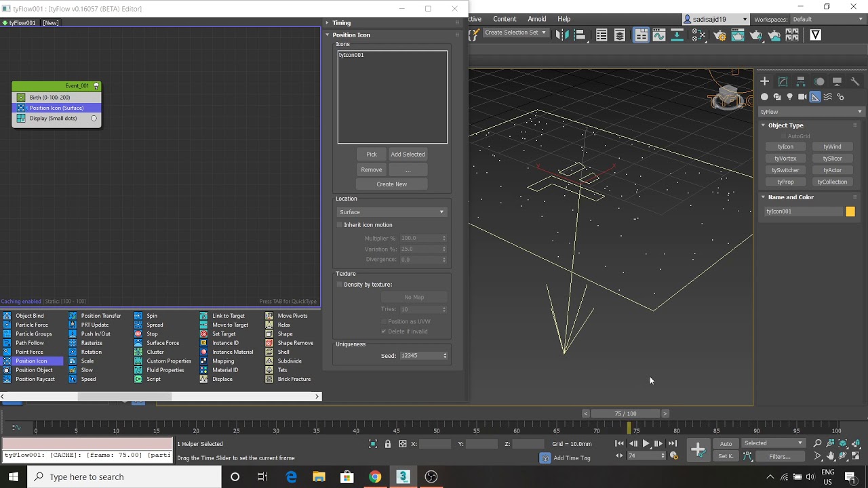Open the Help menu
868x488 pixels.
(564, 19)
